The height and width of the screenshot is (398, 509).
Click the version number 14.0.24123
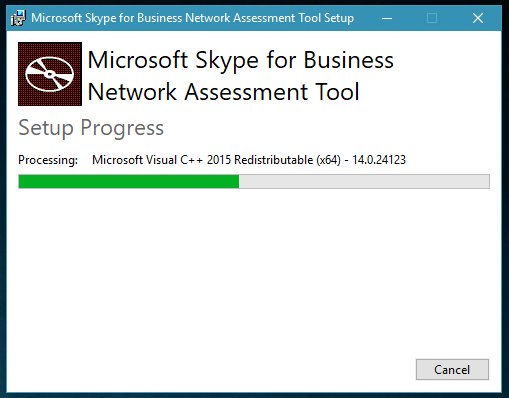(x=379, y=160)
